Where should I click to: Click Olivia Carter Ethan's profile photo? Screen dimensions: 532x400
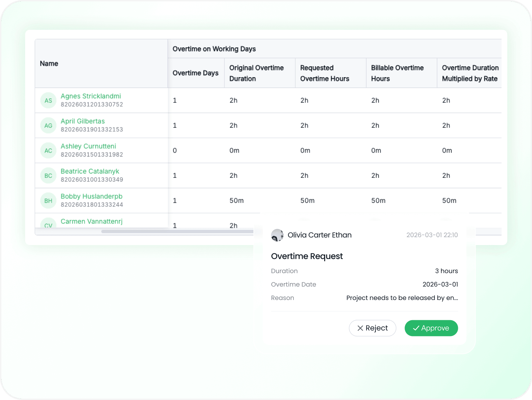(x=277, y=235)
